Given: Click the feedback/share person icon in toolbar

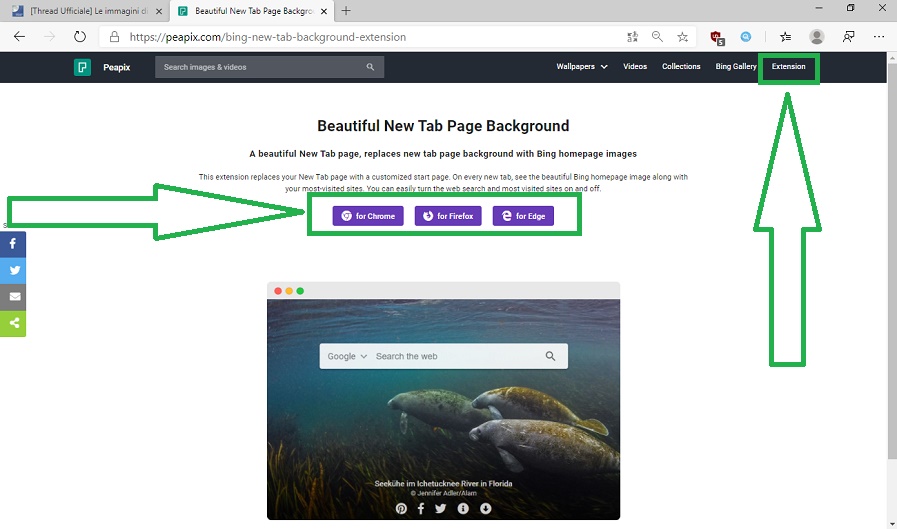Looking at the screenshot, I should [x=848, y=37].
